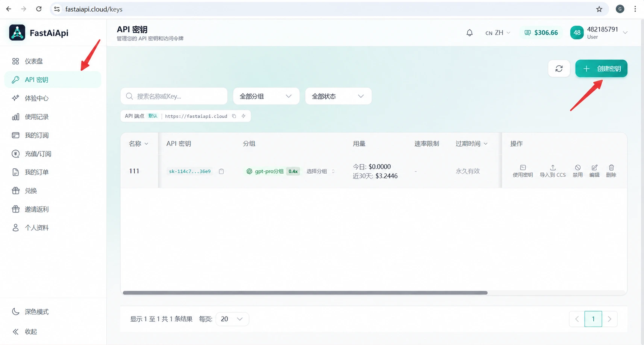The width and height of the screenshot is (644, 345).
Task: Sort by the 名称 column header
Action: pos(138,144)
